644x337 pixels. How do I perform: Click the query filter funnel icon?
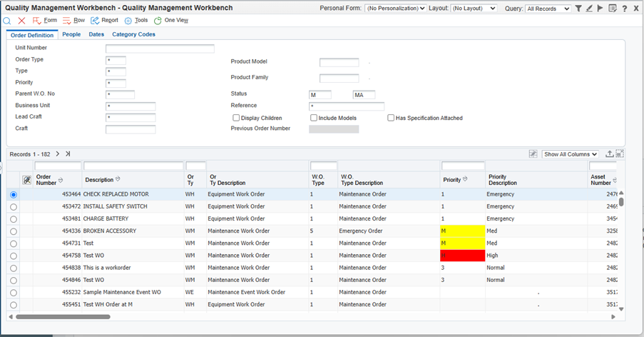(x=578, y=9)
